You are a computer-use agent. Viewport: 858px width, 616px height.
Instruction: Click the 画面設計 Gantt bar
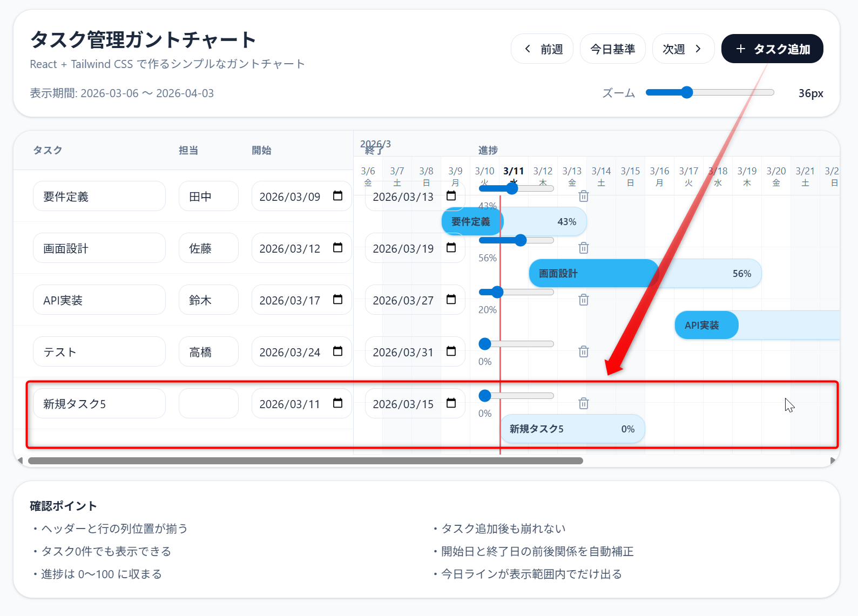(645, 273)
